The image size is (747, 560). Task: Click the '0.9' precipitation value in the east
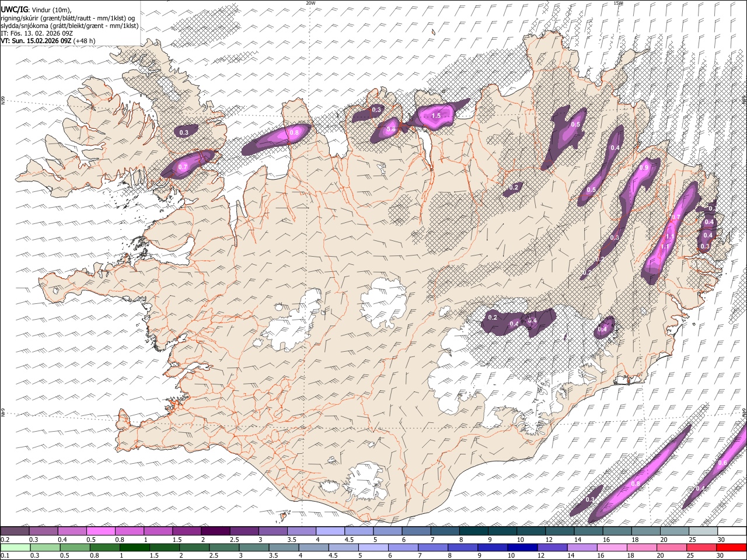click(x=644, y=167)
